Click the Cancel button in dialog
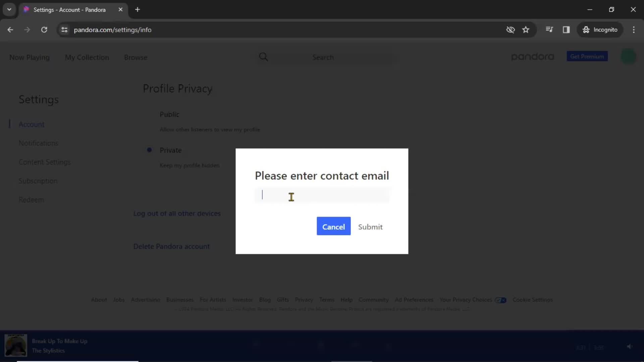 (x=333, y=226)
